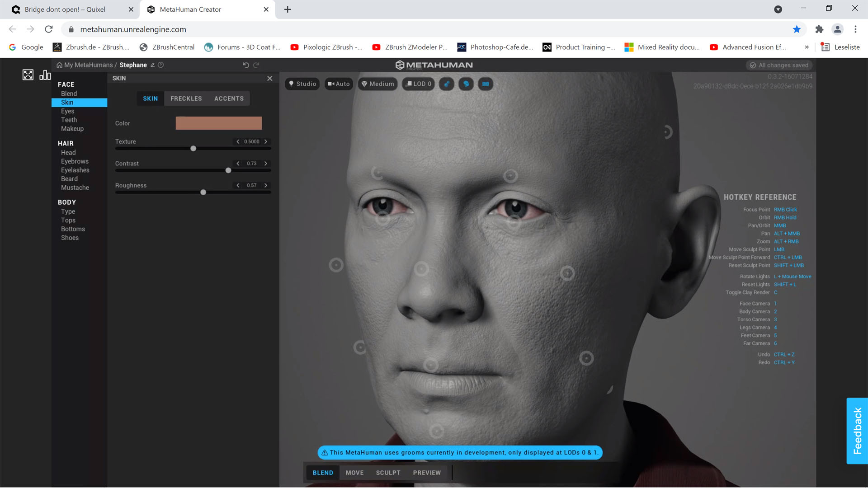Image resolution: width=868 pixels, height=488 pixels.
Task: Select Teeth under FACE
Action: (x=69, y=120)
